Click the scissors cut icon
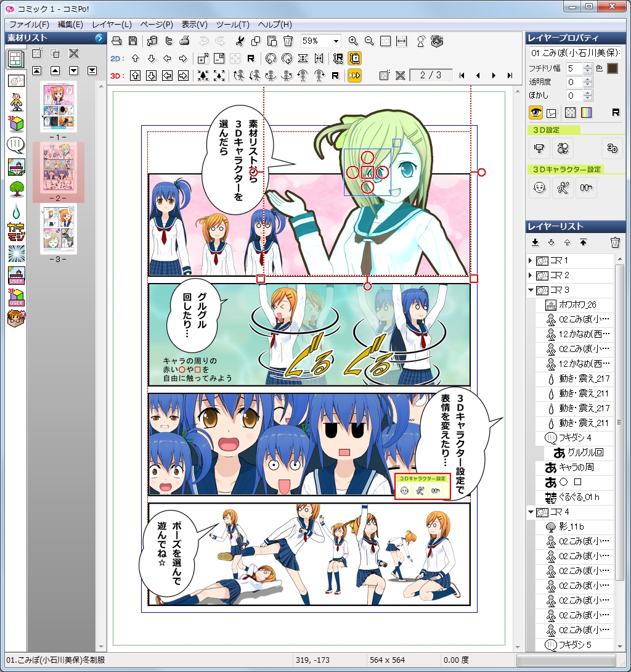 click(x=240, y=41)
